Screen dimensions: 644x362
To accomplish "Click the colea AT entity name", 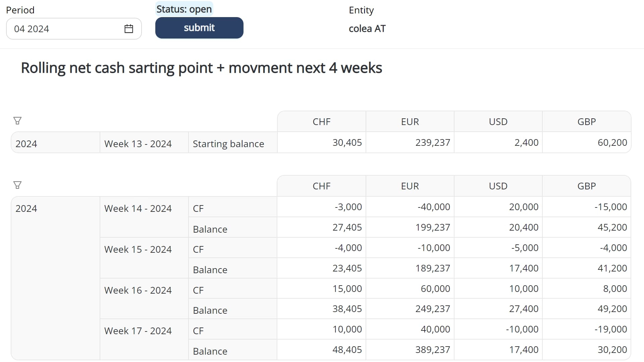I will coord(367,29).
